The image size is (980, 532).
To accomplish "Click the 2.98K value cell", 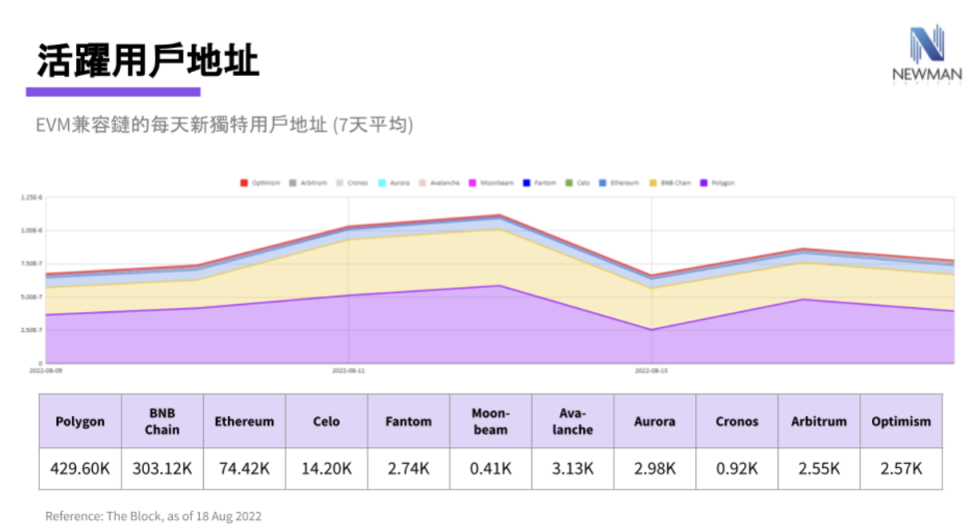I will point(655,468).
